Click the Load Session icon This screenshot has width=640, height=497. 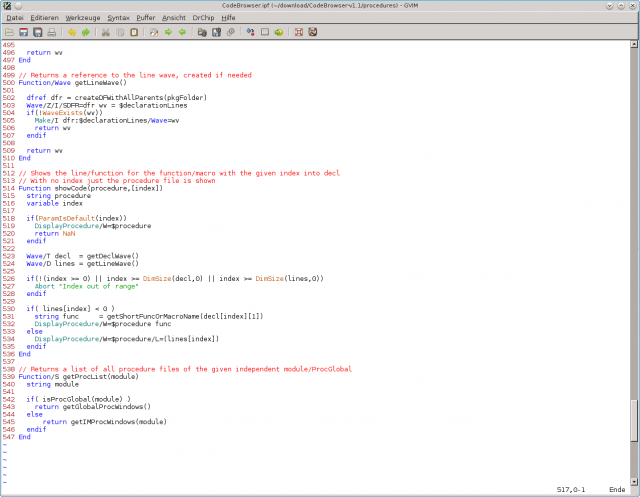[202, 32]
